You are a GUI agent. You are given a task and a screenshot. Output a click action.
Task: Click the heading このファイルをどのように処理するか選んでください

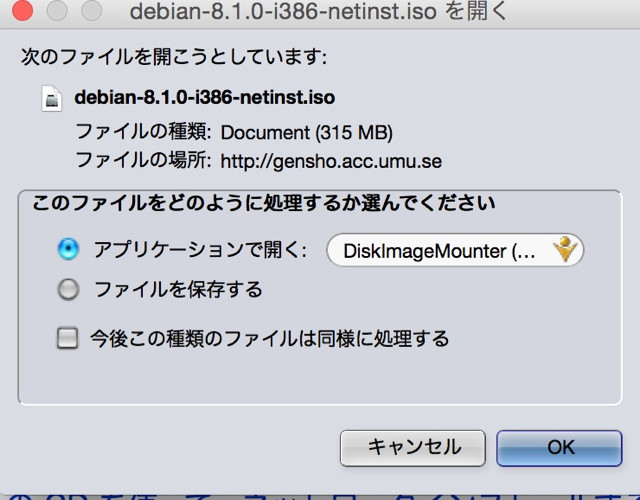pos(264,202)
